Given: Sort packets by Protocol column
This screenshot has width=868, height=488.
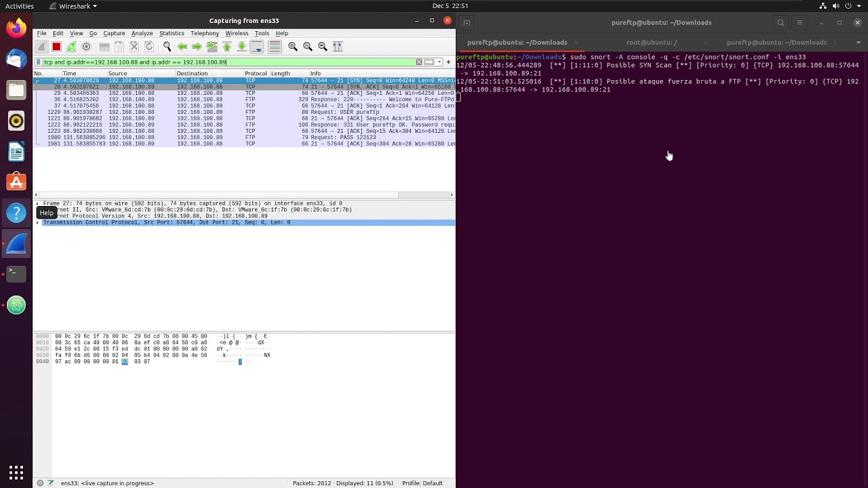Looking at the screenshot, I should tap(256, 73).
